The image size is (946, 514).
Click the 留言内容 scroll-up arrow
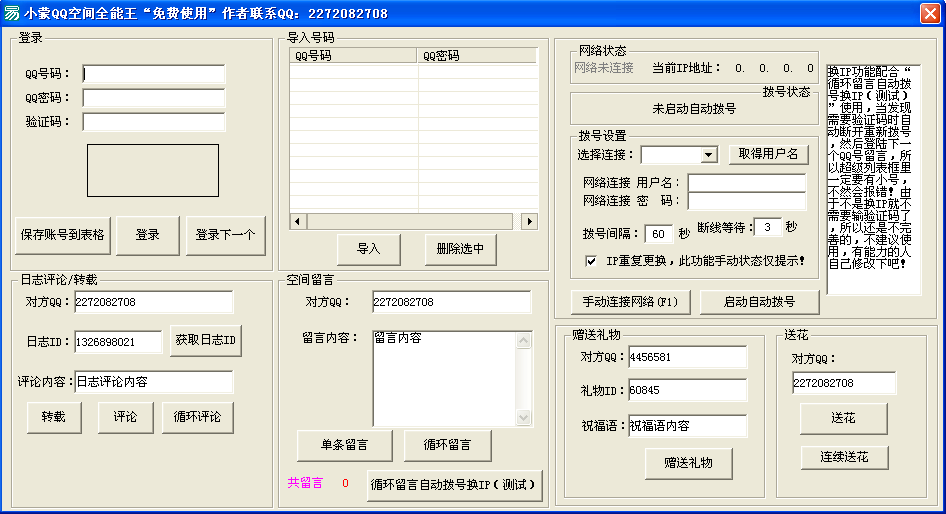coord(523,340)
